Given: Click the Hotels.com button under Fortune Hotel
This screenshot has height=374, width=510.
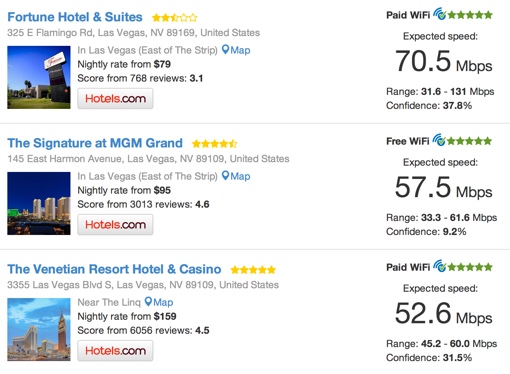Looking at the screenshot, I should (x=115, y=99).
